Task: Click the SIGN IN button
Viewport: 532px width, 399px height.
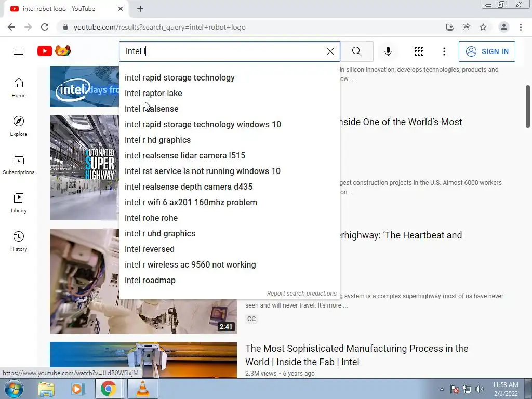Action: 487,51
